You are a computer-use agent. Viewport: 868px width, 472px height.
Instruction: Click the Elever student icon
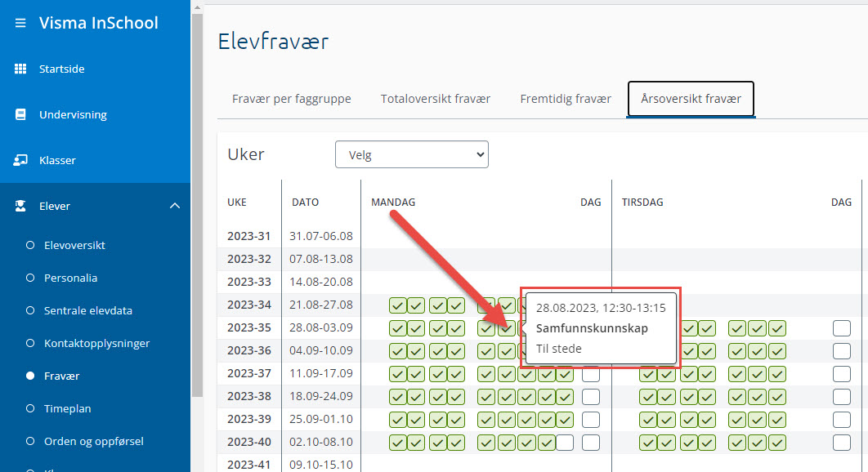click(20, 206)
